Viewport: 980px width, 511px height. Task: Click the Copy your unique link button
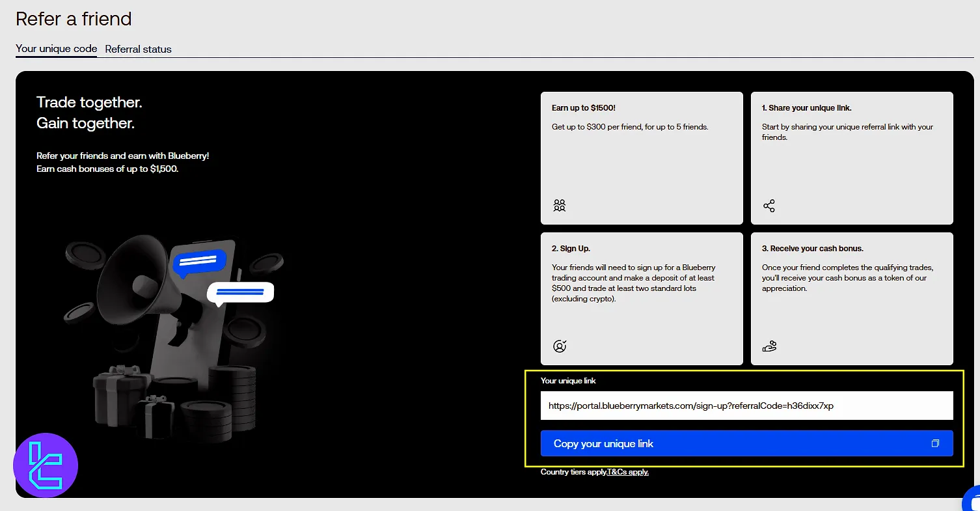click(746, 443)
